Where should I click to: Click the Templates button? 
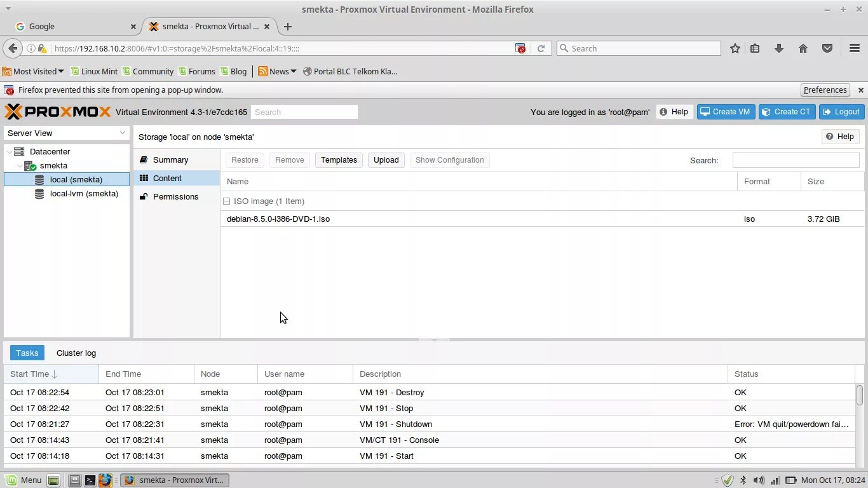339,160
